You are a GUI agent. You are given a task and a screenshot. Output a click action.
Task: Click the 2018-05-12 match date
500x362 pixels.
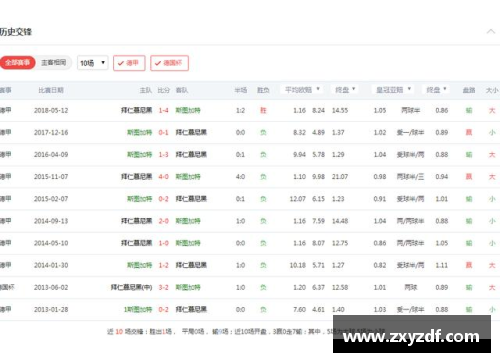coord(51,110)
